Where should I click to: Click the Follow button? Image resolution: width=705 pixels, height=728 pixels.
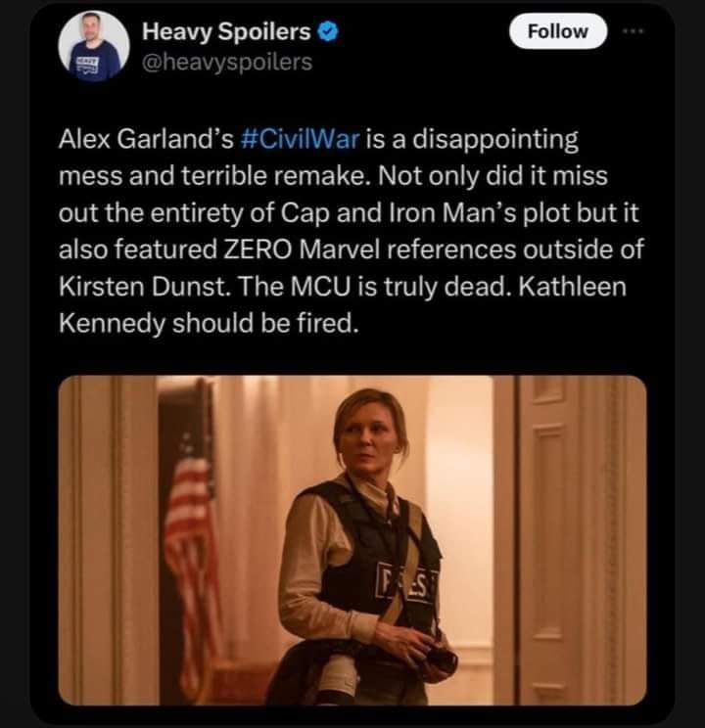pos(558,31)
